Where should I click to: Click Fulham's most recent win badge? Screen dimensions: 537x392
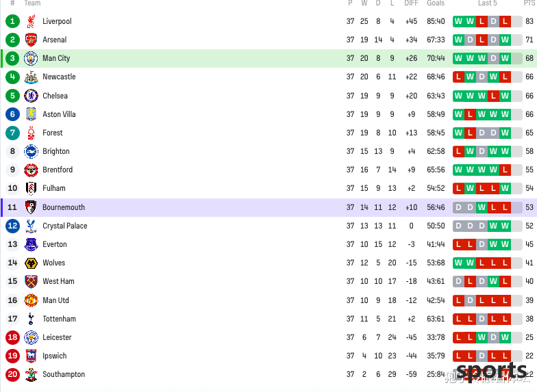505,188
